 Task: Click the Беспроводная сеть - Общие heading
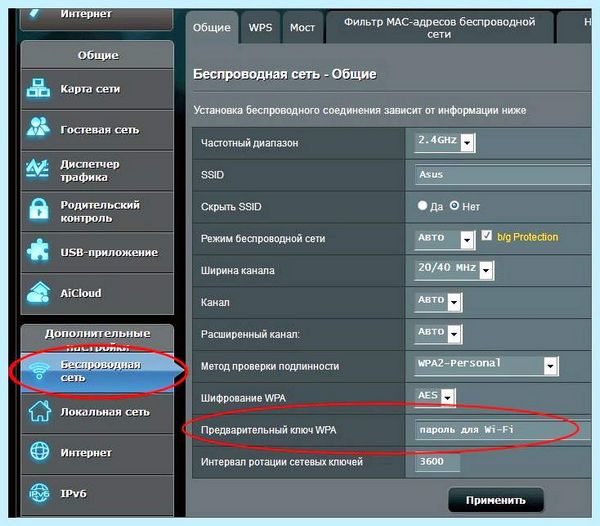point(285,74)
